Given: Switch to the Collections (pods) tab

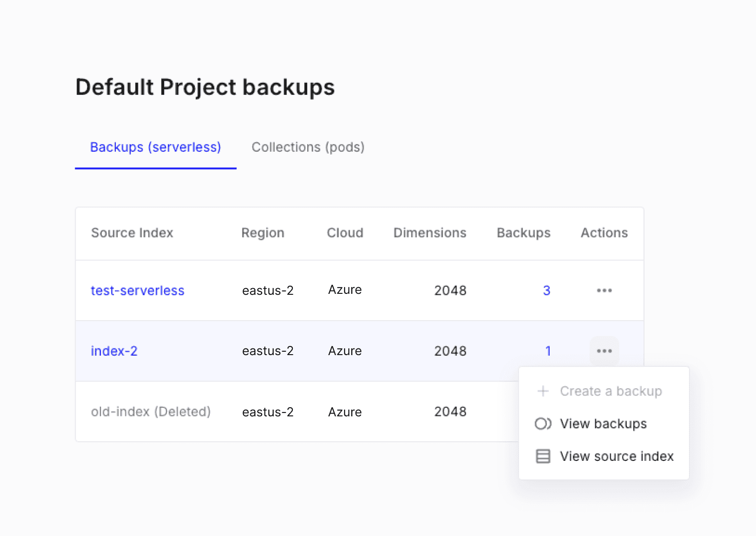Looking at the screenshot, I should (308, 147).
